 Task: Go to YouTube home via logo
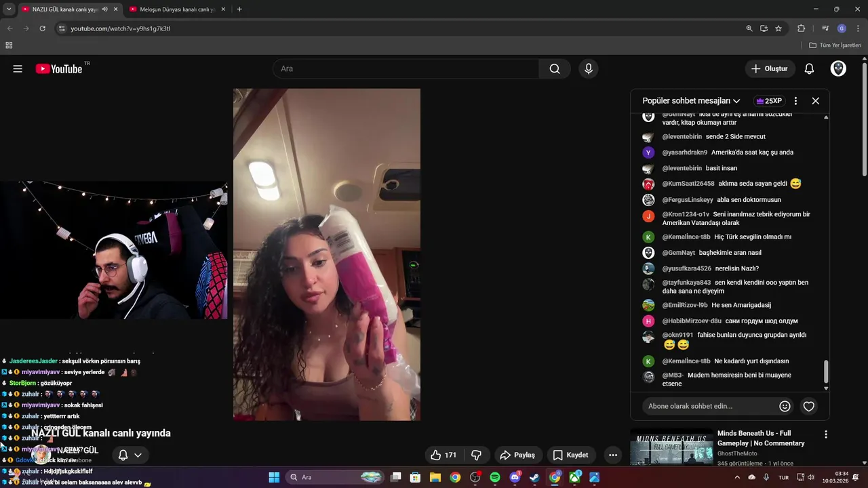point(59,68)
